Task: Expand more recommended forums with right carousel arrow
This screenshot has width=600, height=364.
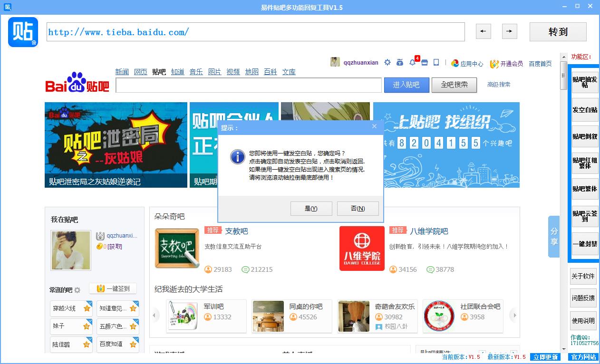Action: [x=514, y=315]
